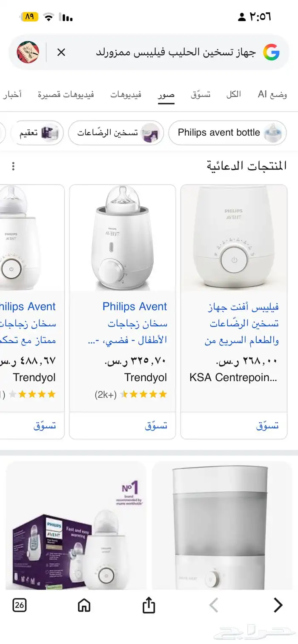
Task: Open the sponsored products three-dot menu
Action: point(14,166)
